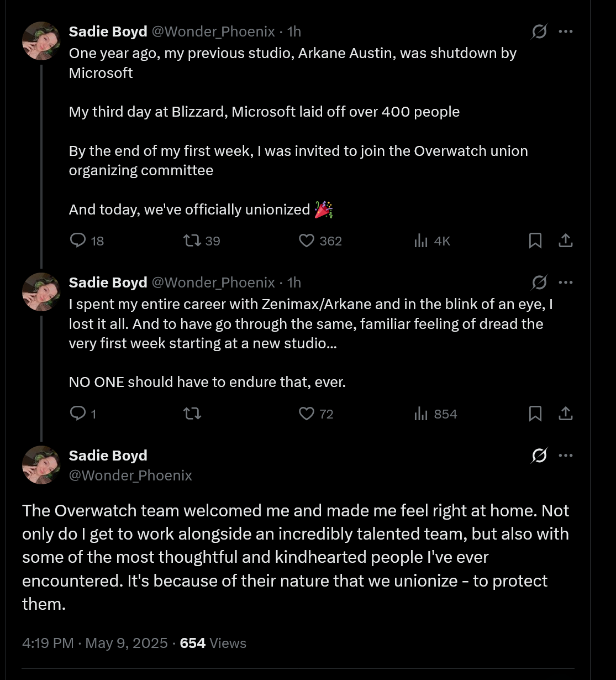The image size is (616, 680).
Task: Share the second tweet in thread
Action: coord(565,414)
